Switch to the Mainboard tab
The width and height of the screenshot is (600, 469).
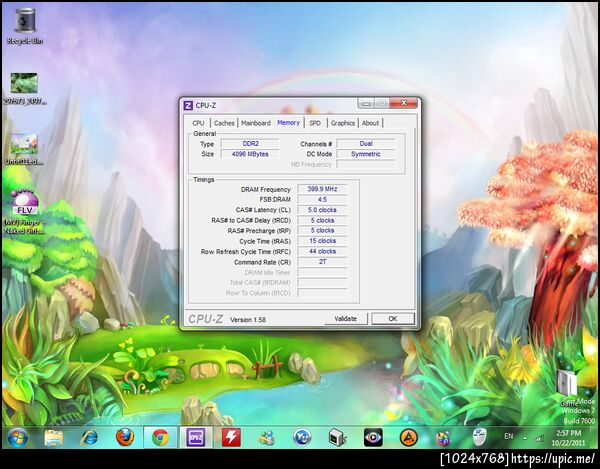click(x=256, y=123)
